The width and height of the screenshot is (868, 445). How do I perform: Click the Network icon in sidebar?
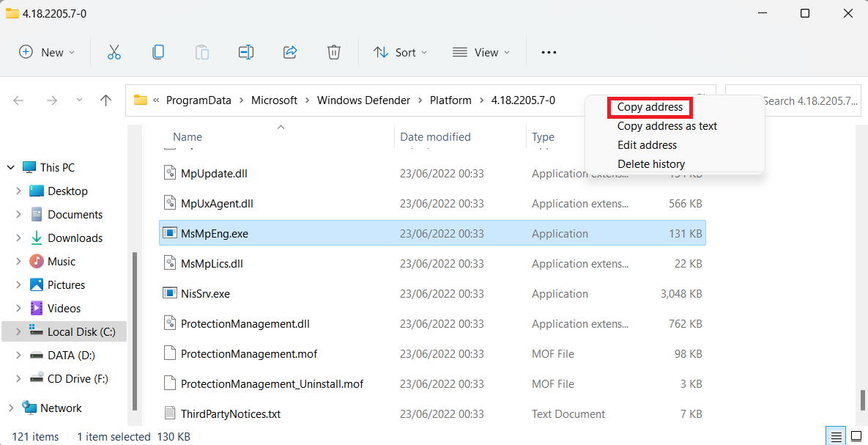point(29,408)
